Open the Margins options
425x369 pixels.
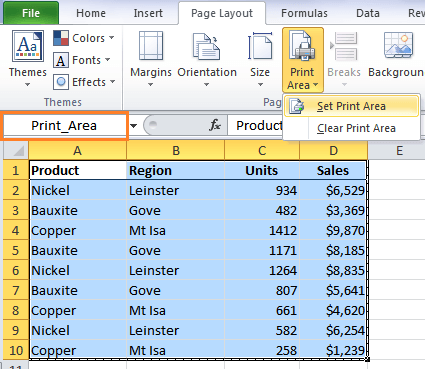(x=151, y=59)
